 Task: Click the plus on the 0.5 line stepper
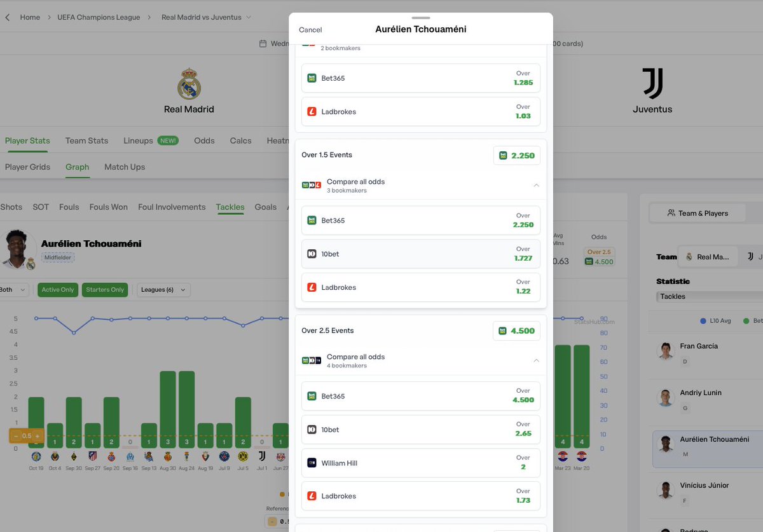pyautogui.click(x=38, y=436)
